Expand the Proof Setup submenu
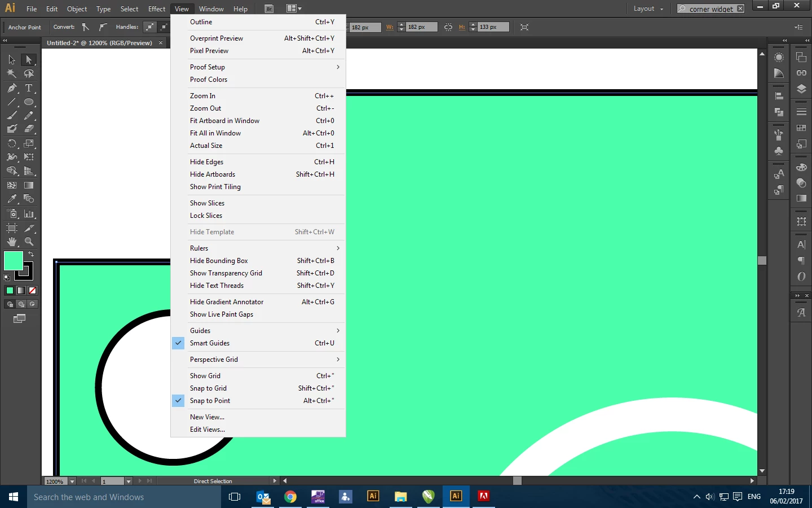 pos(258,67)
